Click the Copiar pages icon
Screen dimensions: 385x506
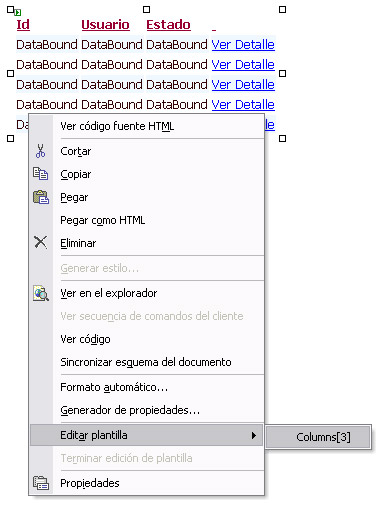click(41, 174)
